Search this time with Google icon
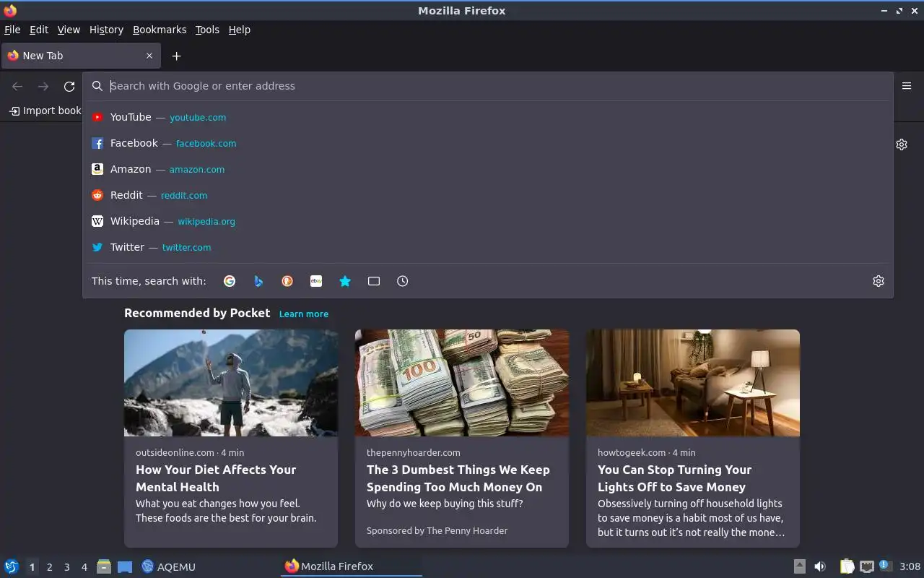924x578 pixels. tap(230, 281)
